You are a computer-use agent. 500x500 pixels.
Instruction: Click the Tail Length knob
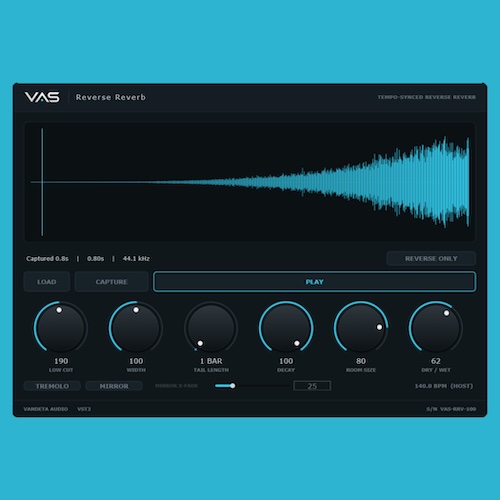coord(211,328)
